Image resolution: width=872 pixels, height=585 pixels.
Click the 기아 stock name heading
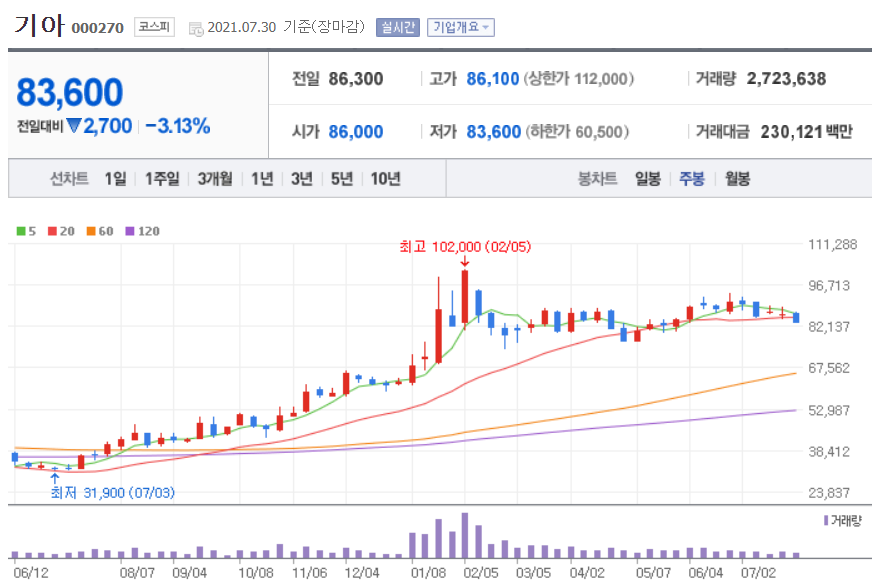(x=39, y=26)
